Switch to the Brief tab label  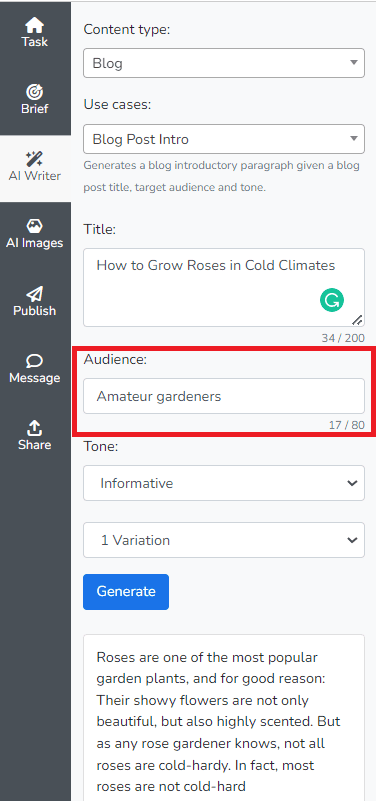click(35, 109)
